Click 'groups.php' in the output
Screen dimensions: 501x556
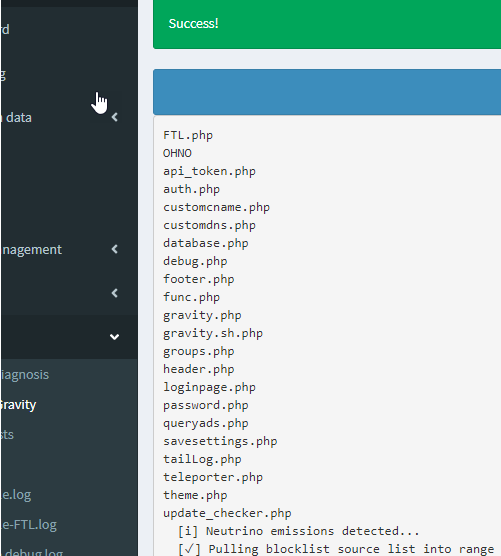[x=199, y=351]
